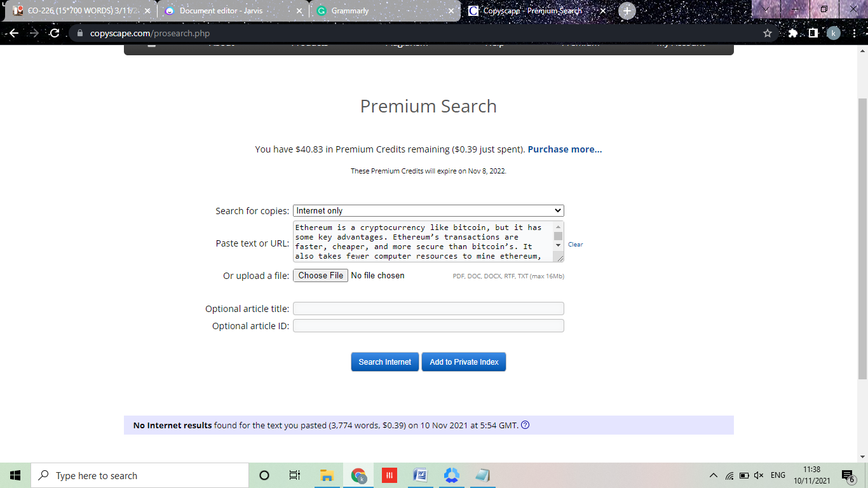Close the CO-226 tab

point(147,11)
